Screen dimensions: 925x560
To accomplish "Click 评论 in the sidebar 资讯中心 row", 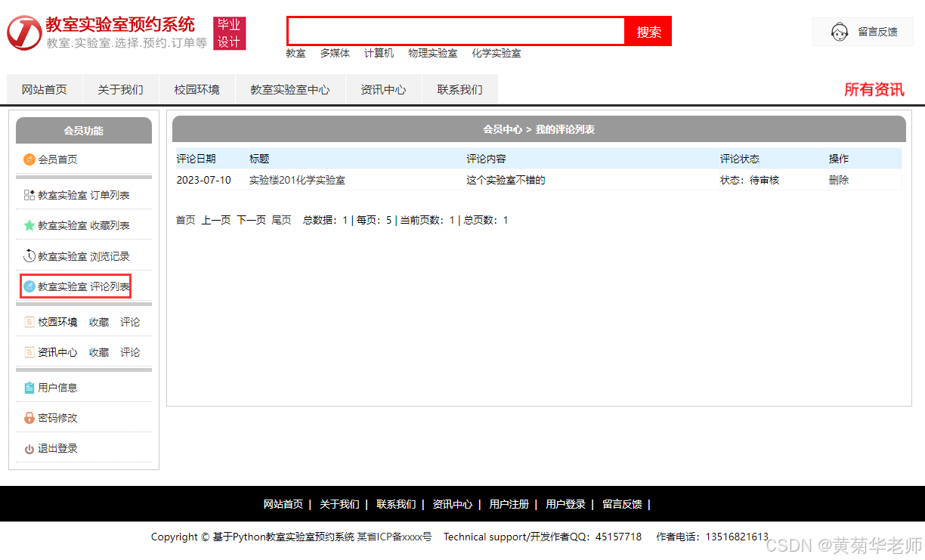I will [130, 352].
